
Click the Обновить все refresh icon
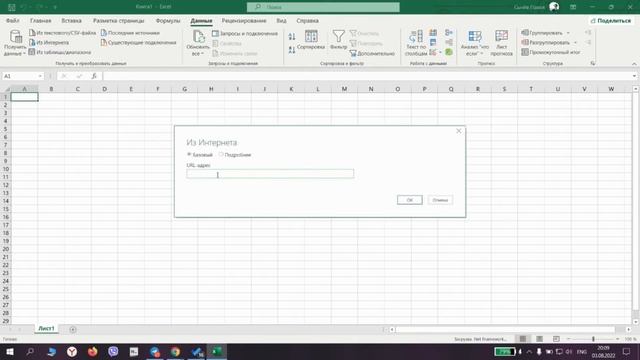click(198, 36)
